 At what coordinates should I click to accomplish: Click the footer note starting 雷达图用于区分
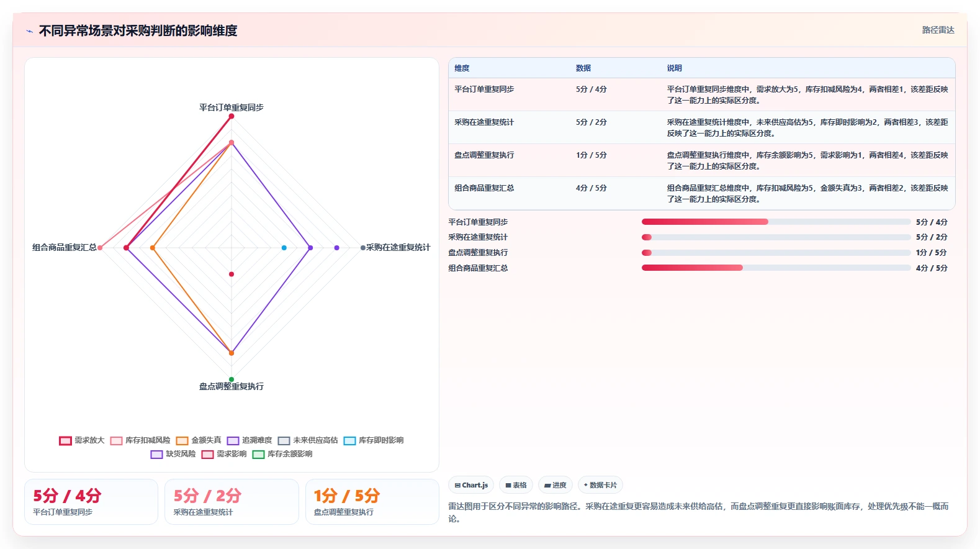point(699,512)
